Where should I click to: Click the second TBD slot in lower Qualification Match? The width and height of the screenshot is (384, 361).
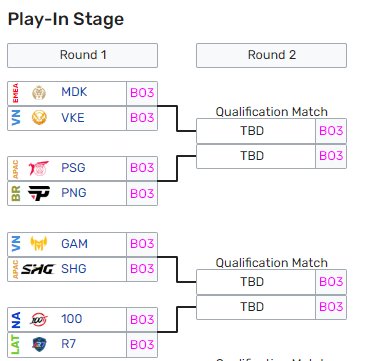(256, 307)
